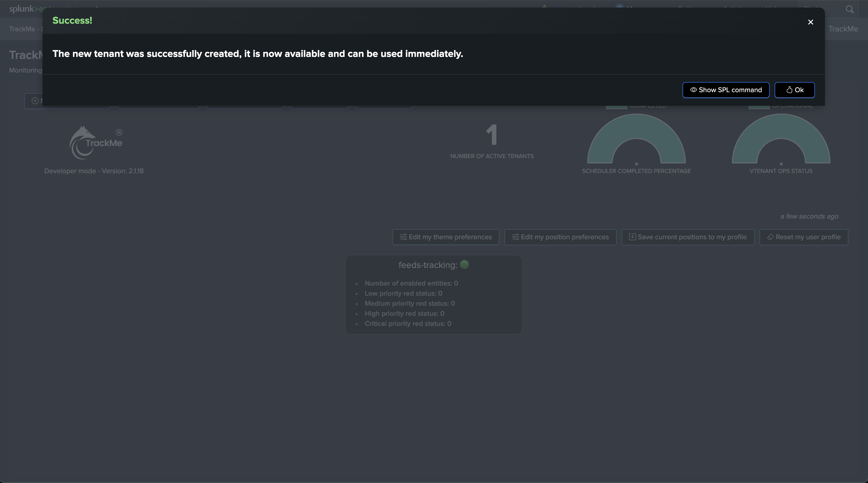The image size is (868, 483).
Task: Click the eraser icon on Reset my user profile
Action: coord(770,237)
